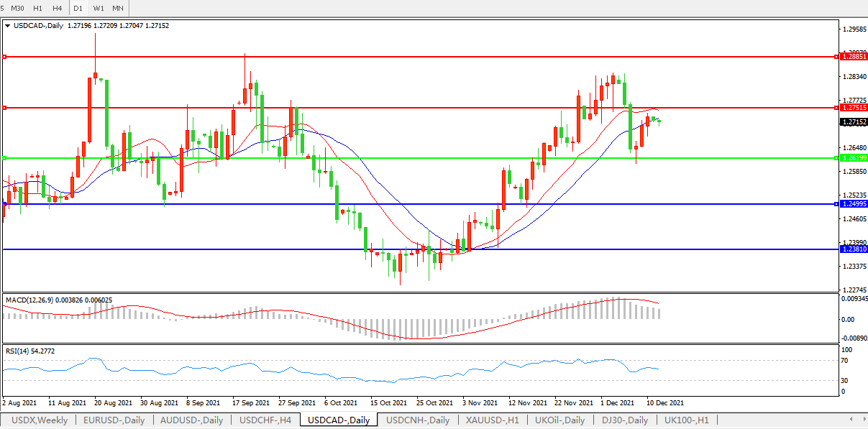The height and width of the screenshot is (429, 868).
Task: Go to the USDCHF-,H4 tab
Action: point(265,420)
